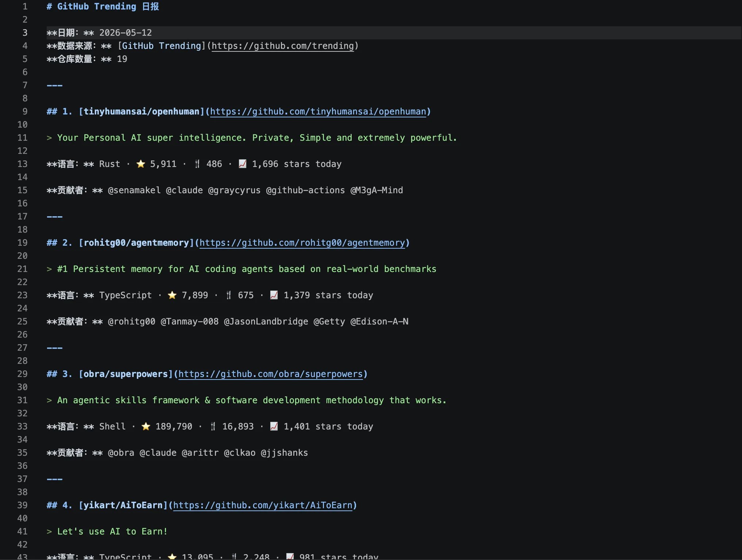
Task: Click the contributor '@JasonLandbridge'
Action: (x=266, y=322)
